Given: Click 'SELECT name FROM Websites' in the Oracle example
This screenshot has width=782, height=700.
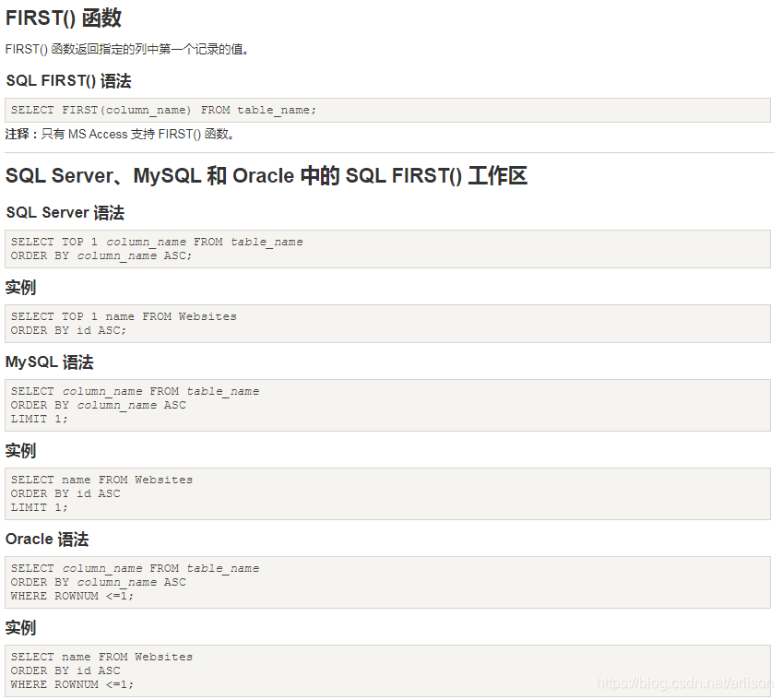Looking at the screenshot, I should [101, 657].
